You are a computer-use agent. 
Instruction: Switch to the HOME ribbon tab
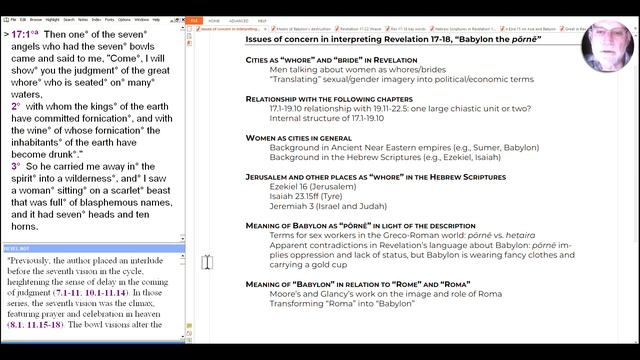click(214, 21)
